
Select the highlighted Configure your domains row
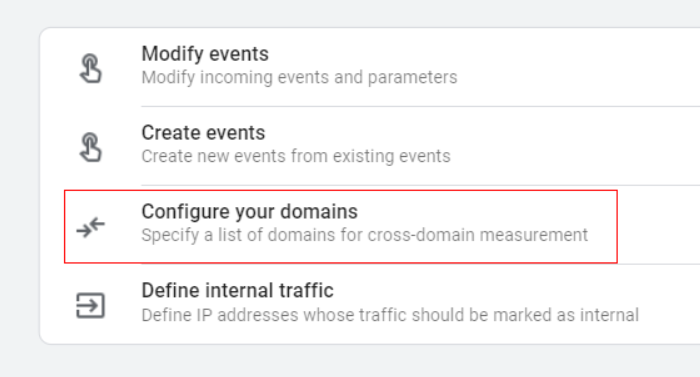pos(341,226)
